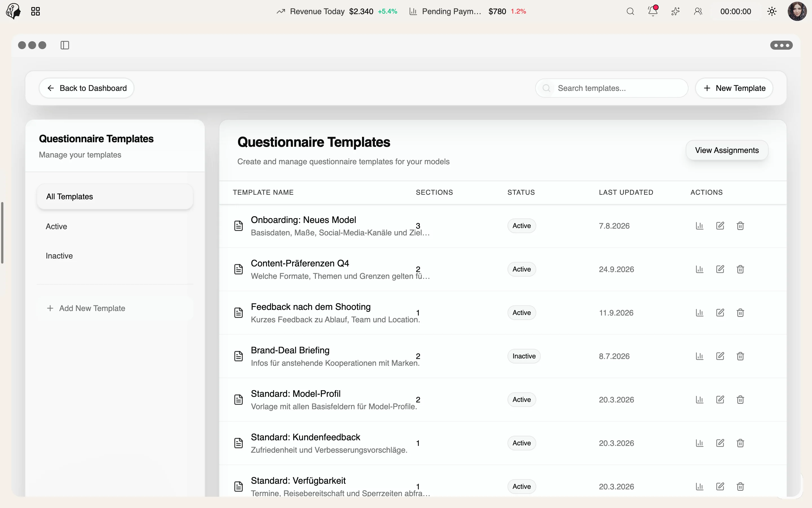The width and height of the screenshot is (812, 508).
Task: Edit the Standard: Verfügbarkeit template
Action: click(720, 487)
